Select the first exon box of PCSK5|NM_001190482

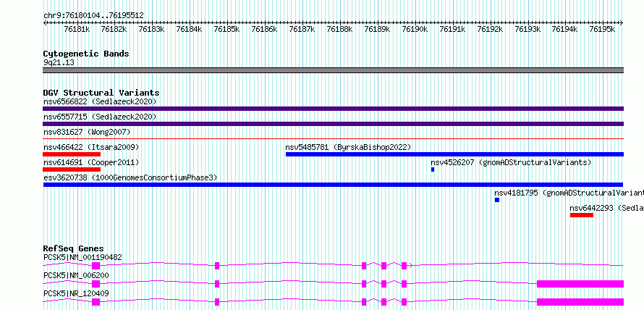click(x=96, y=266)
